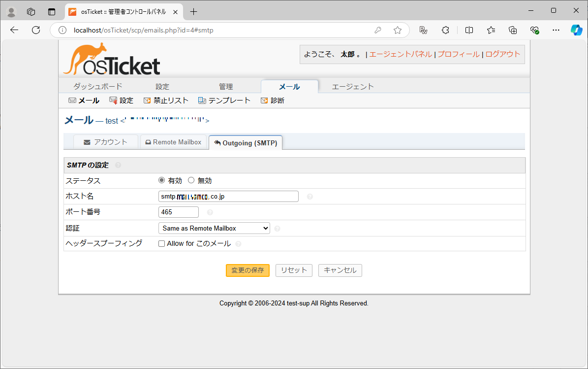Open the browser Settings and more menu
Image resolution: width=588 pixels, height=369 pixels.
556,30
